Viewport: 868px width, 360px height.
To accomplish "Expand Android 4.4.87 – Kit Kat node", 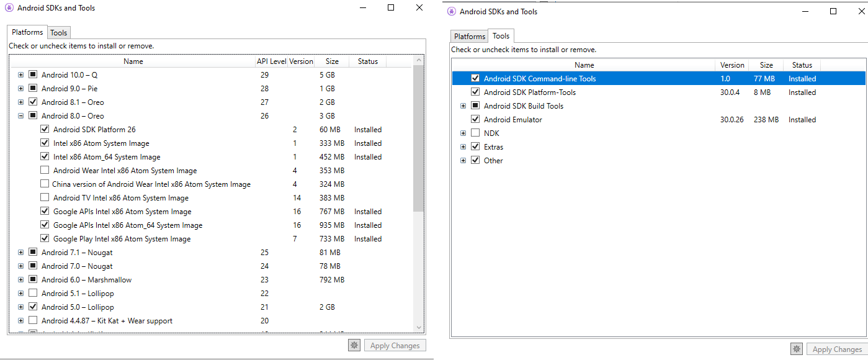I will click(21, 321).
